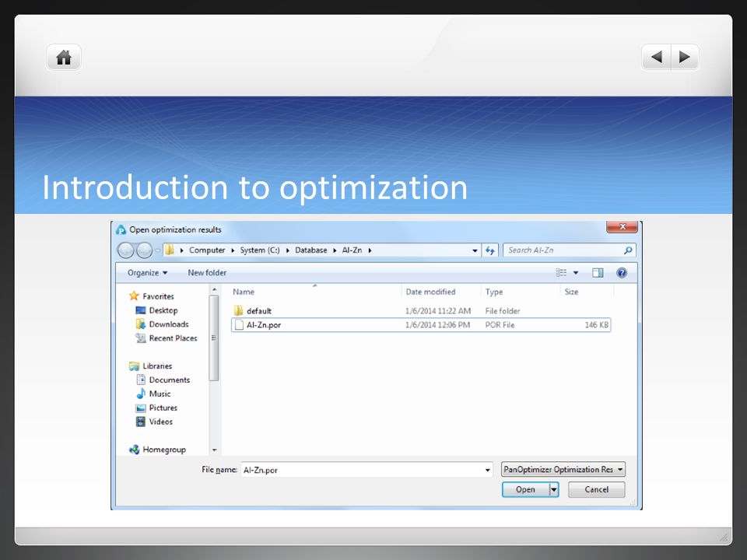Advance with the next slide arrow
The image size is (747, 560).
685,57
